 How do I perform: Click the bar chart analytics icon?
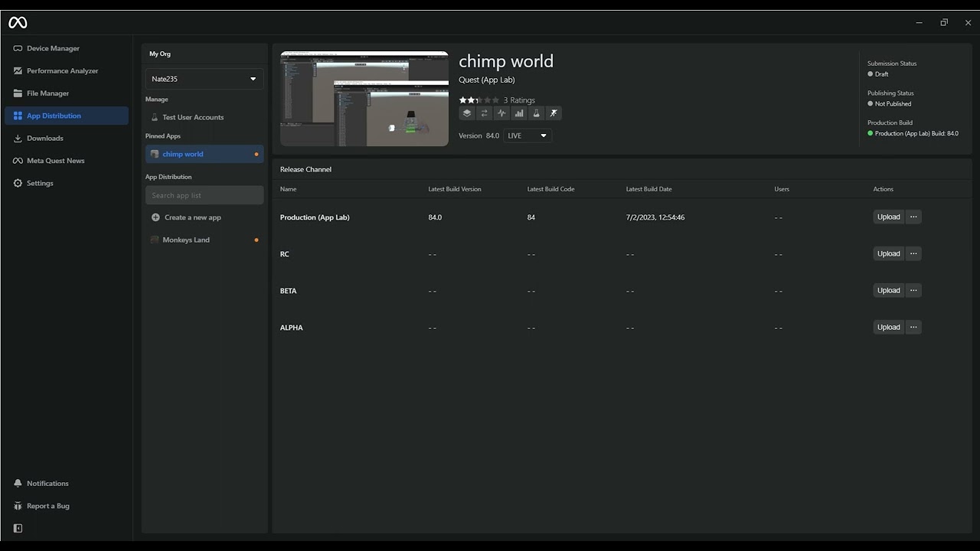click(x=519, y=113)
